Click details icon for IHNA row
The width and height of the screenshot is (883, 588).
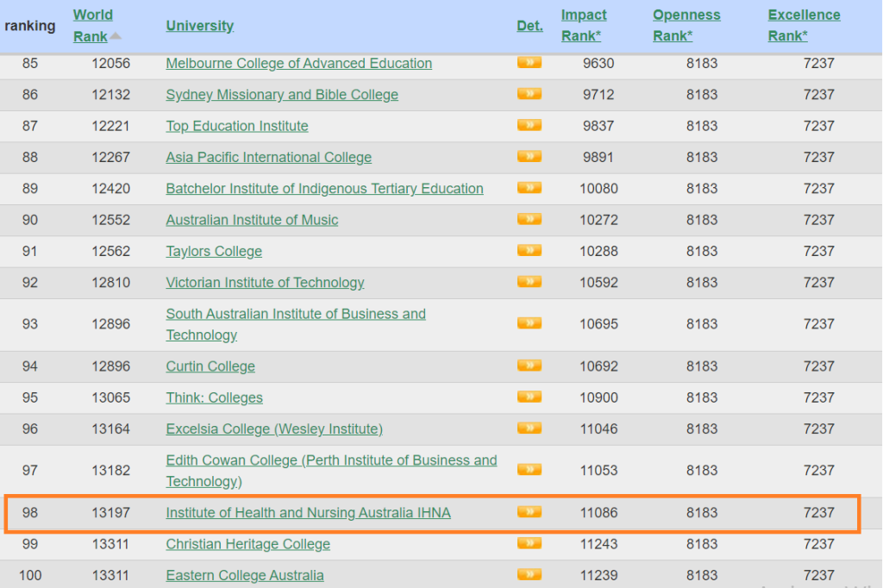529,512
